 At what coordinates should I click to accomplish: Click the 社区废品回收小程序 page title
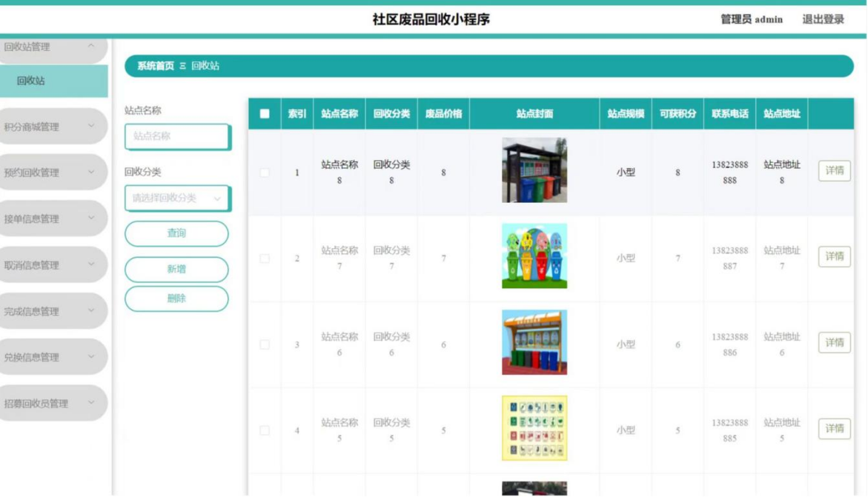pos(431,19)
